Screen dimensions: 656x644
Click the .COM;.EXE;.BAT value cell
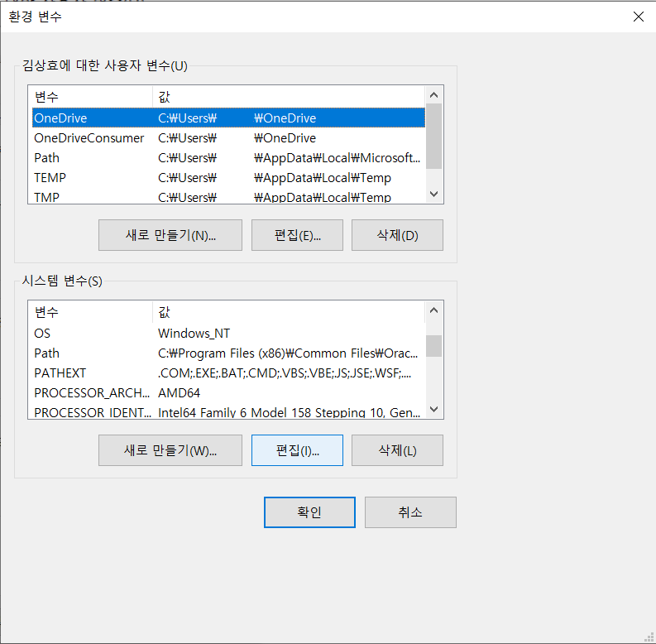[x=285, y=373]
